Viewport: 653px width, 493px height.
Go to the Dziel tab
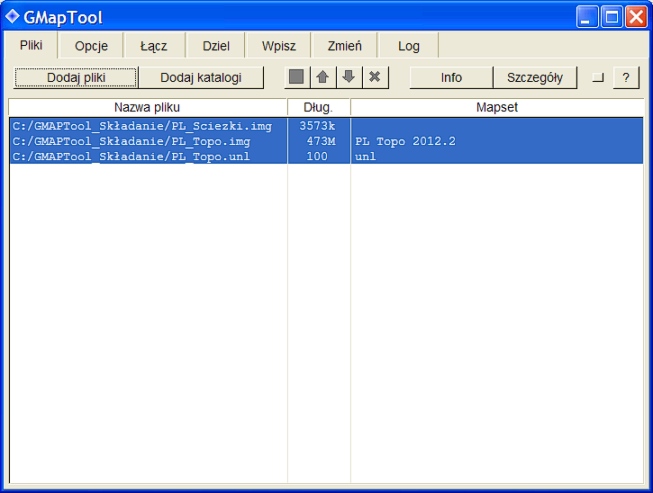(216, 46)
